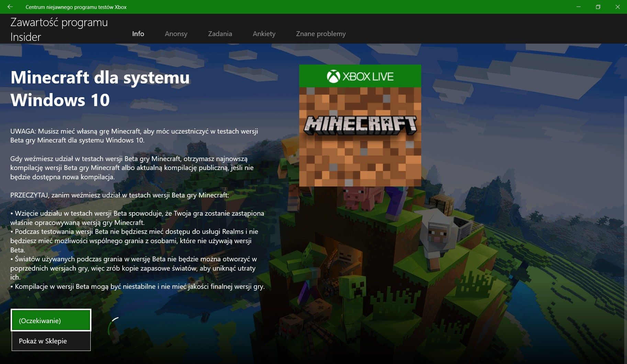
Task: Switch to the Anonsy tab
Action: [x=176, y=34]
